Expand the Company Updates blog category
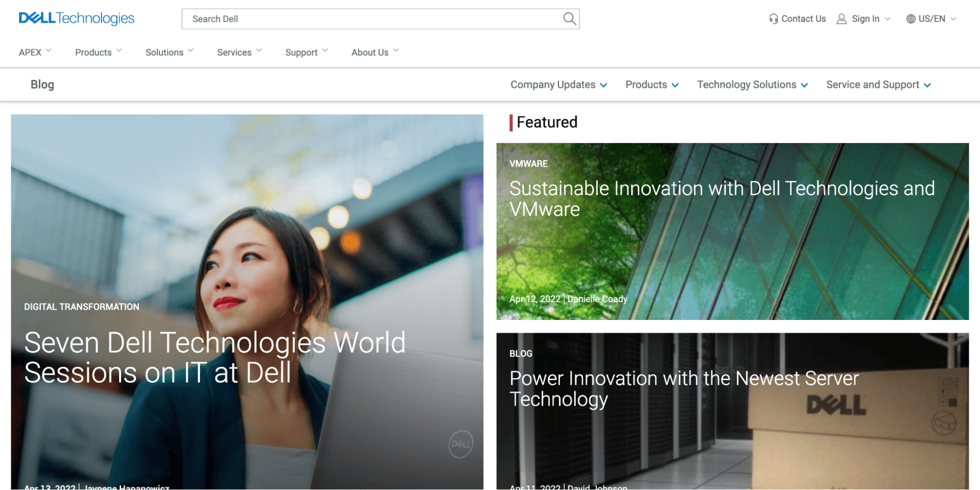This screenshot has width=980, height=490. pos(558,85)
